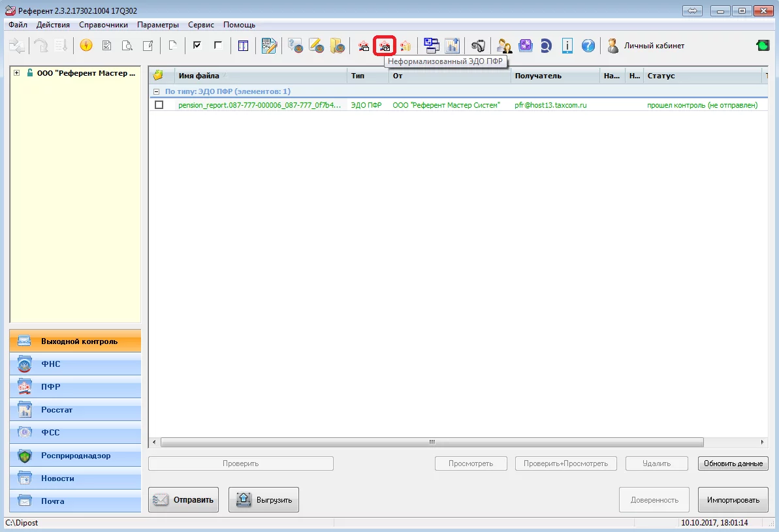
Task: Open the Сервис menu
Action: pos(200,25)
